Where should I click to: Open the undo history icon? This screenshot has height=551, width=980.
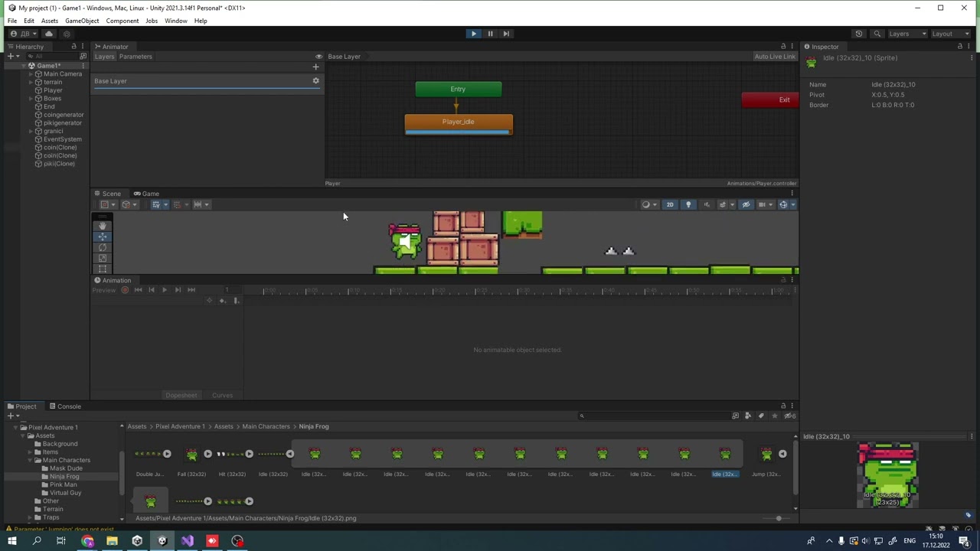pyautogui.click(x=859, y=34)
